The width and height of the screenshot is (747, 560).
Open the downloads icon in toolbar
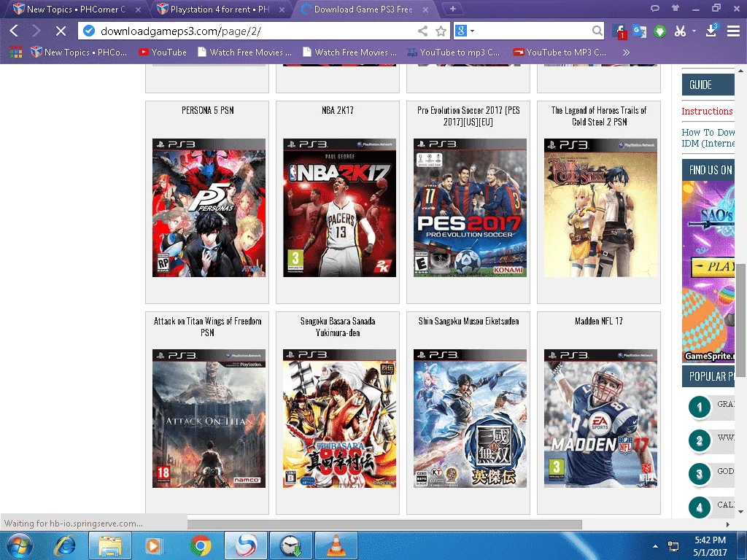click(x=712, y=31)
